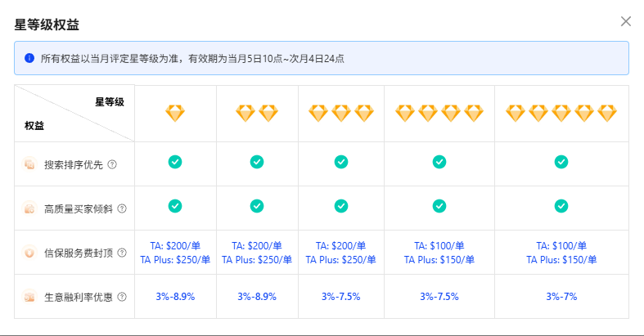This screenshot has height=336, width=644.
Task: Click the help icon beside 高质量买家倾斜
Action: [122, 208]
